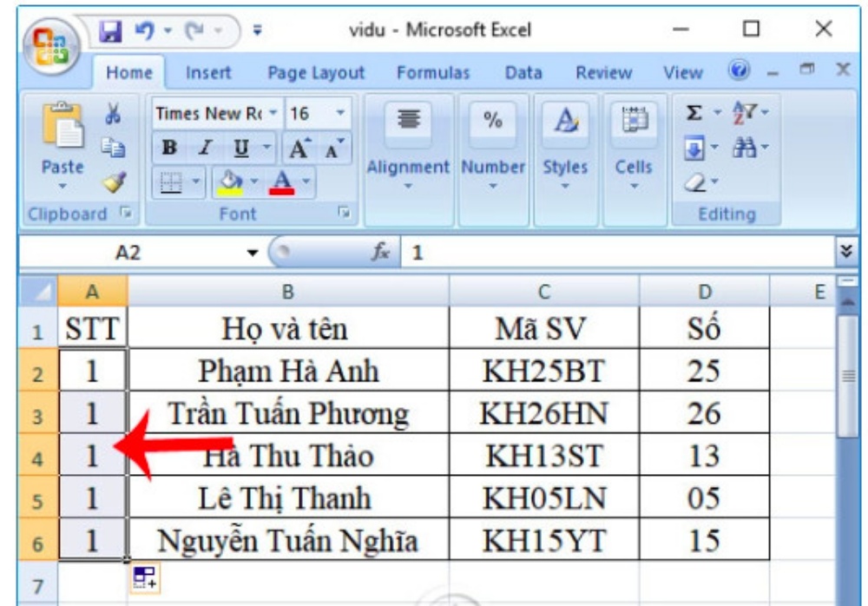Open the font size dropdown

pos(339,115)
